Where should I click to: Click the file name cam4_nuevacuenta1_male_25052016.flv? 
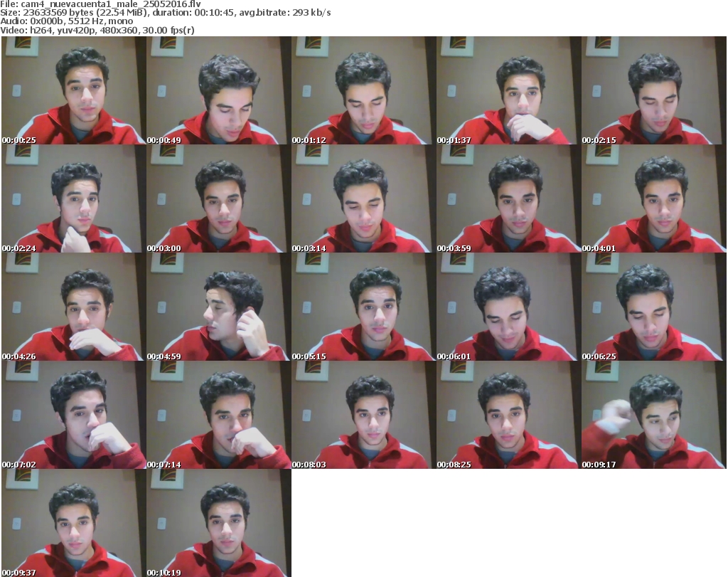point(110,4)
